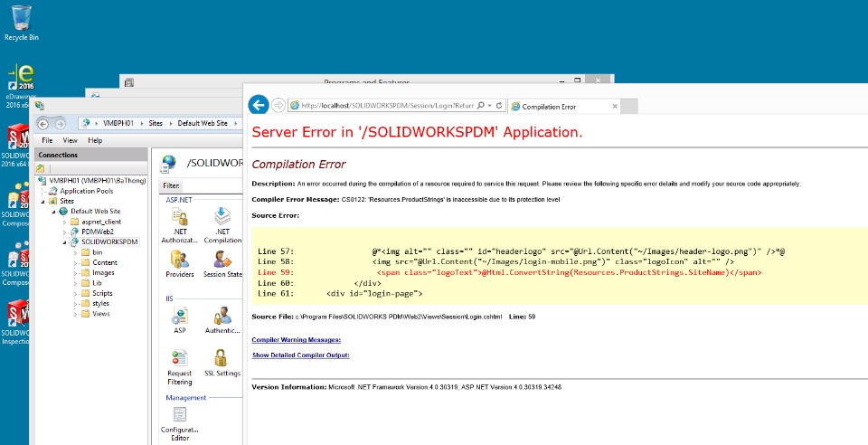Screen dimensions: 868x445
Task: Click the Server Error heading text
Action: (x=417, y=132)
